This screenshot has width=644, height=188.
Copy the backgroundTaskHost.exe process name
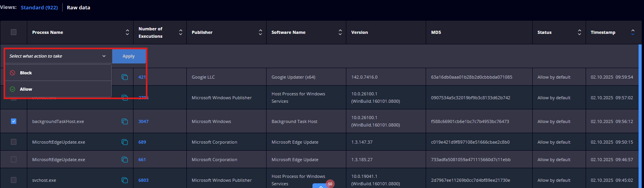125,121
